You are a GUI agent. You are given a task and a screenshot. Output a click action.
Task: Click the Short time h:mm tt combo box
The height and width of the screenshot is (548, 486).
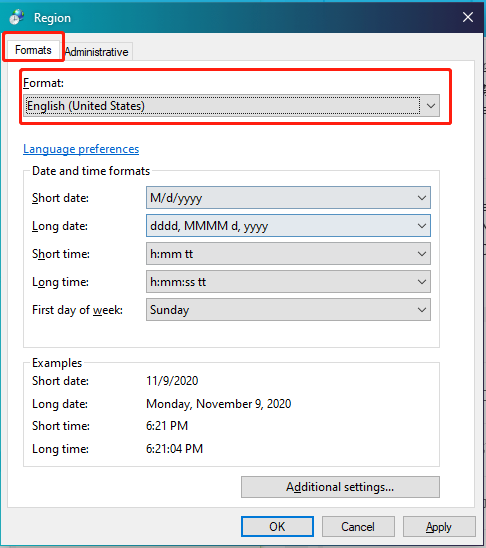(288, 254)
